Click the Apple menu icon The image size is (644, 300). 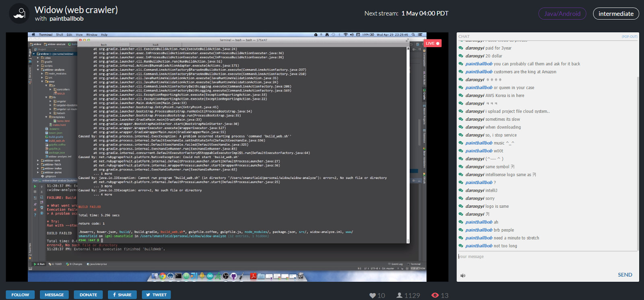33,35
